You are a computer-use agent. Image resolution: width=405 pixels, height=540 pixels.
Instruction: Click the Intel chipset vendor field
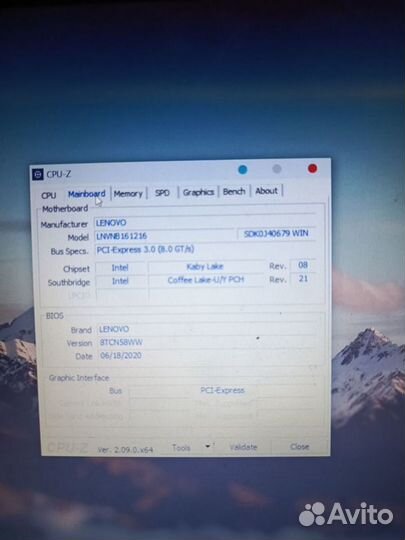[120, 268]
